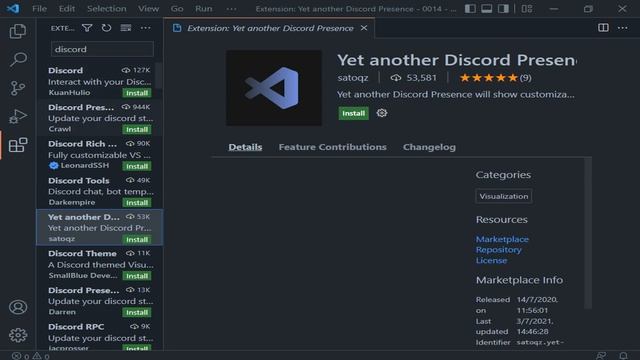This screenshot has width=640, height=360.
Task: Open the Manage gear in activity bar
Action: [18, 335]
